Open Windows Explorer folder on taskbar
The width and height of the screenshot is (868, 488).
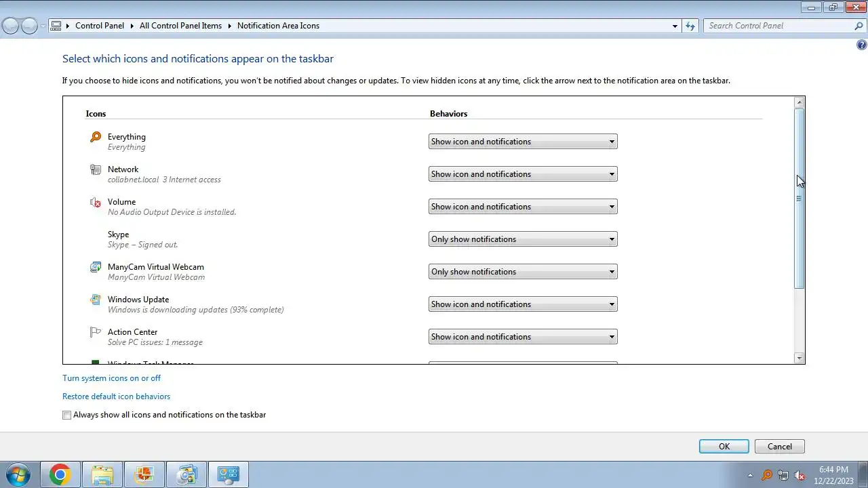pyautogui.click(x=102, y=474)
